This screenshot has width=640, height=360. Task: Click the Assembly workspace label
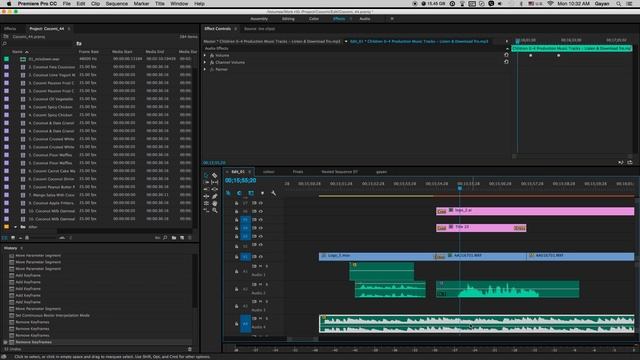[259, 19]
